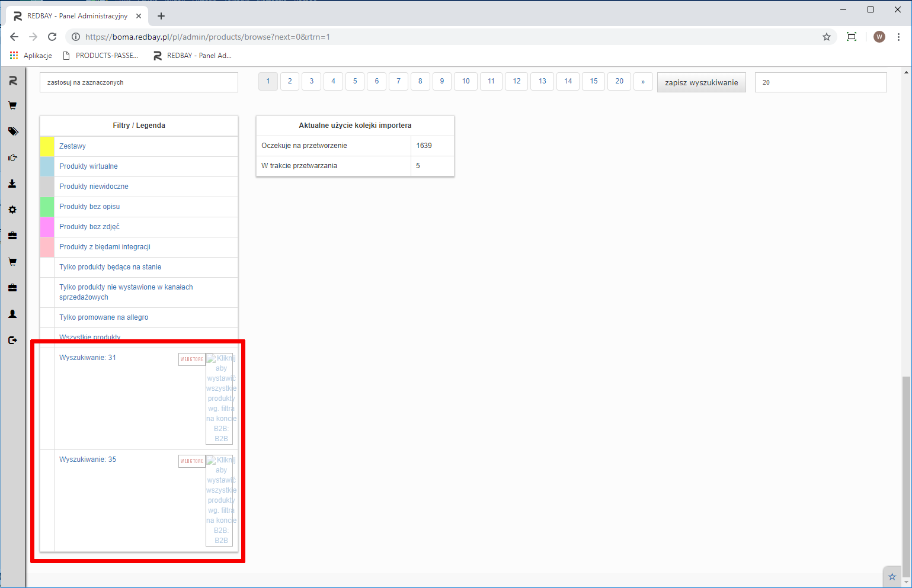Screen dimensions: 912x588
Task: Click the 'zapisz wyszukiwanie' button
Action: (701, 82)
